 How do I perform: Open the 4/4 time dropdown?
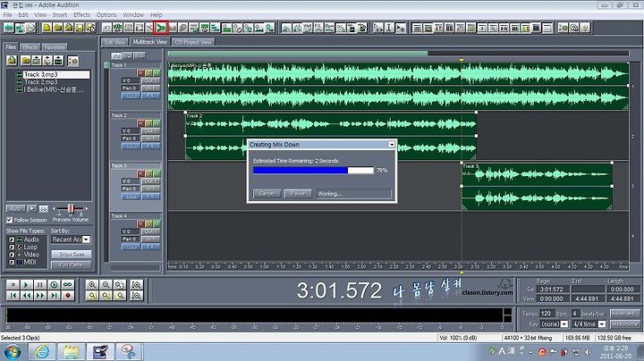(602, 324)
